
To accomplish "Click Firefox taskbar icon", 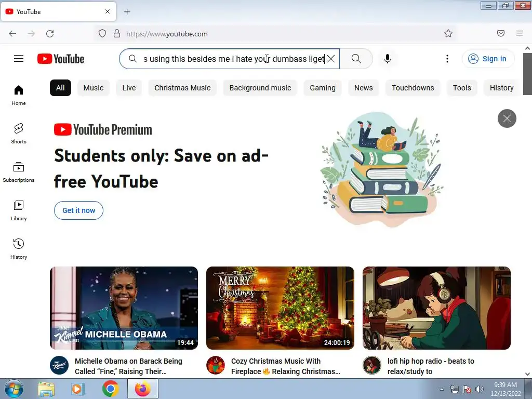I will 143,389.
